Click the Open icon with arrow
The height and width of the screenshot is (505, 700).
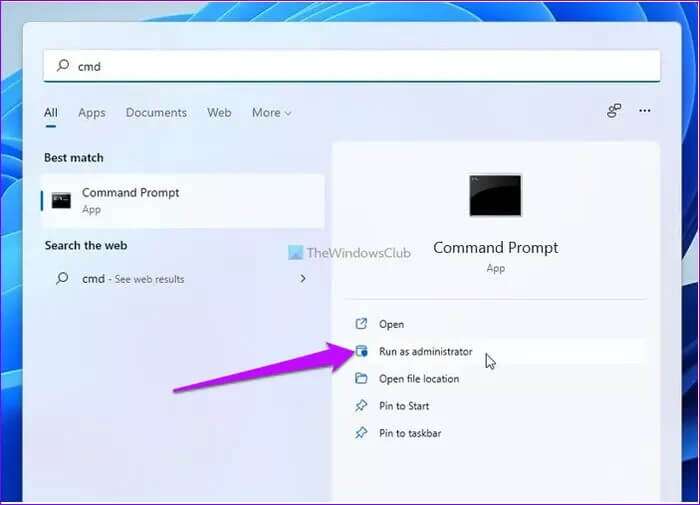pos(361,324)
